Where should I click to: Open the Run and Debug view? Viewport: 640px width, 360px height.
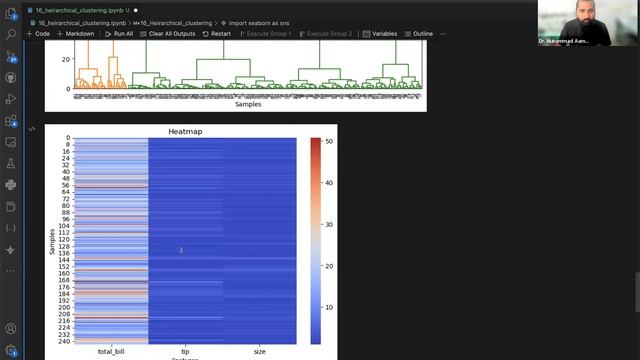11,99
